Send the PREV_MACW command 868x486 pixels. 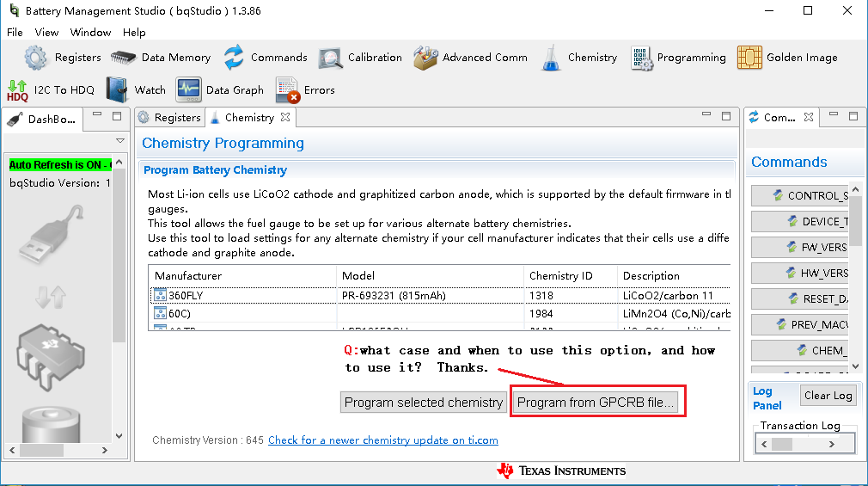[x=800, y=325]
